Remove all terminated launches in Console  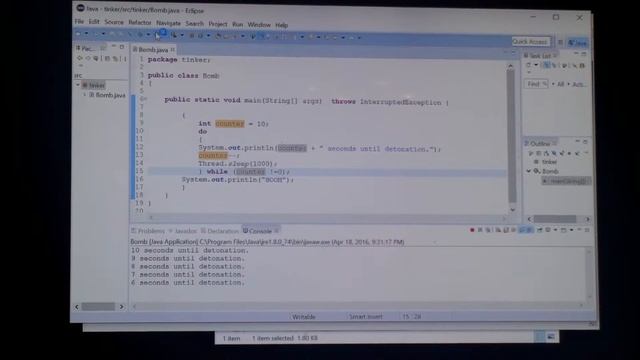488,230
